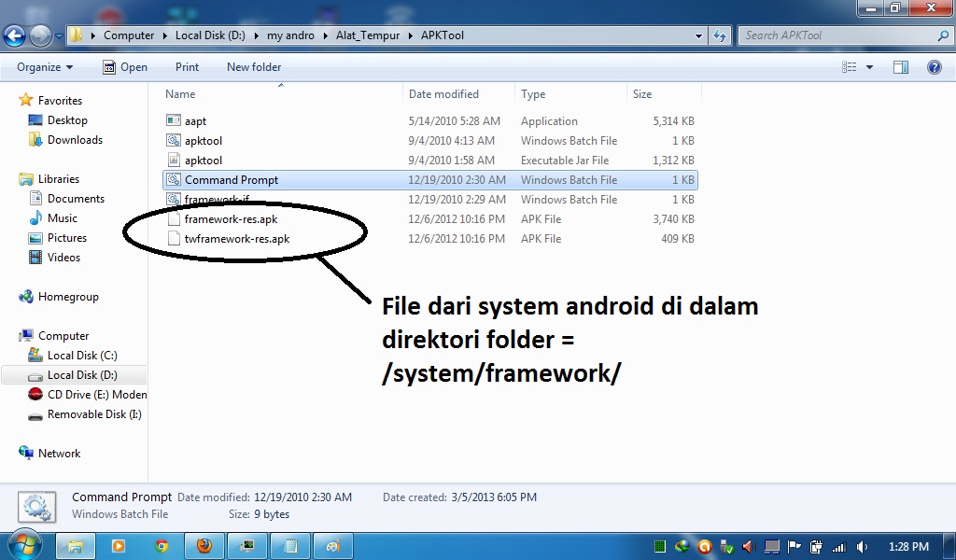Click the network signal tray icon
The height and width of the screenshot is (560, 956).
tap(839, 546)
